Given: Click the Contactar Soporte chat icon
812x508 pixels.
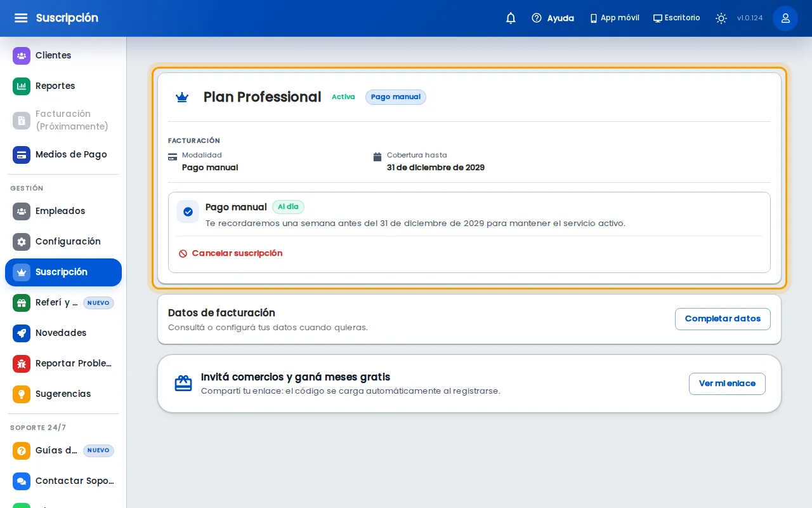Looking at the screenshot, I should pos(22,481).
